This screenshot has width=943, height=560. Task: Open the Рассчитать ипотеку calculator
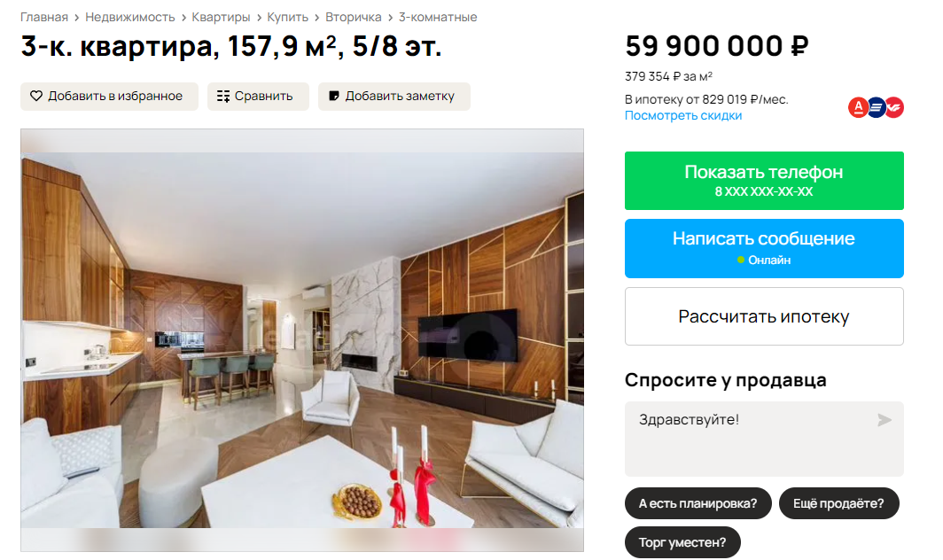click(764, 316)
